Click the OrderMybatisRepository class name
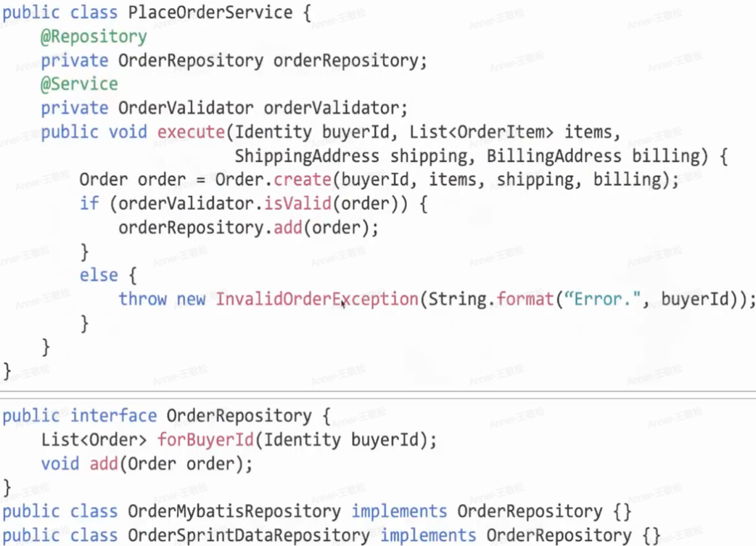This screenshot has width=756, height=546. tap(234, 512)
